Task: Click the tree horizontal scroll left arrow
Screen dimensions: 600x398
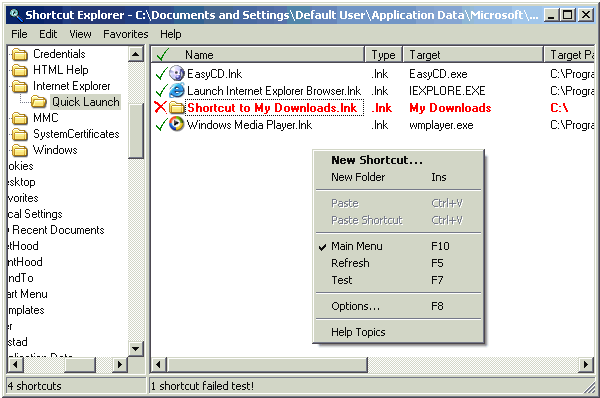Action: (16, 364)
